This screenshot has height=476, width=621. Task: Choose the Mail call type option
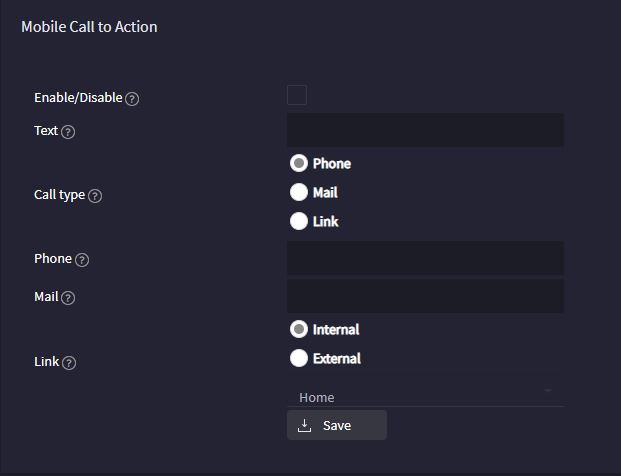click(299, 192)
